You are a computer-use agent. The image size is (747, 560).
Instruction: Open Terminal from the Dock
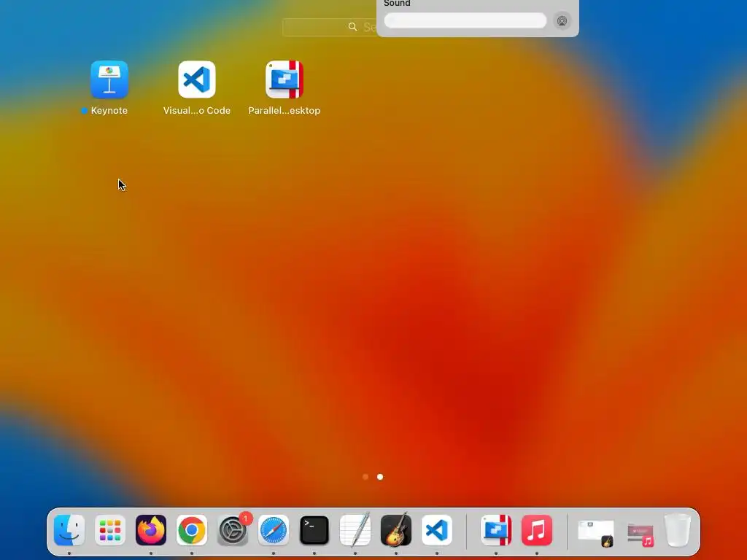point(314,530)
